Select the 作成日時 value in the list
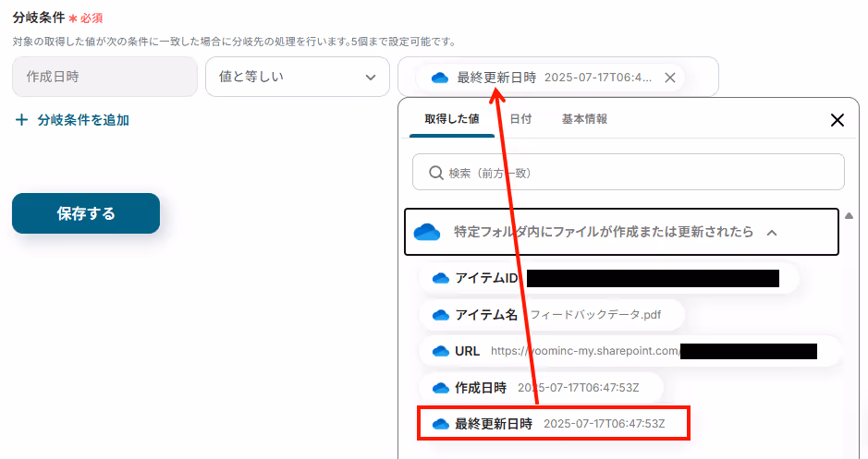The image size is (868, 459). [x=541, y=388]
